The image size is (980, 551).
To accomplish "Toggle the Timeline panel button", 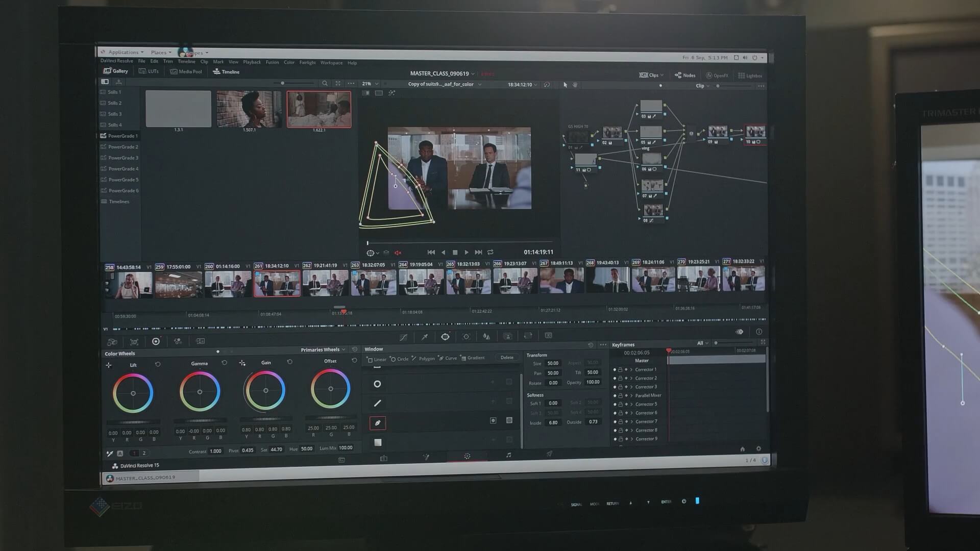I will pyautogui.click(x=226, y=72).
